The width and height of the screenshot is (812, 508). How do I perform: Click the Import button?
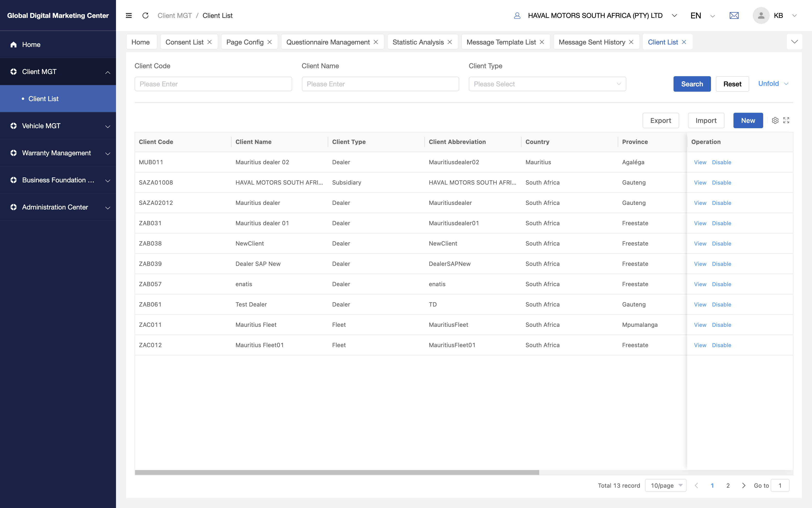coord(706,120)
